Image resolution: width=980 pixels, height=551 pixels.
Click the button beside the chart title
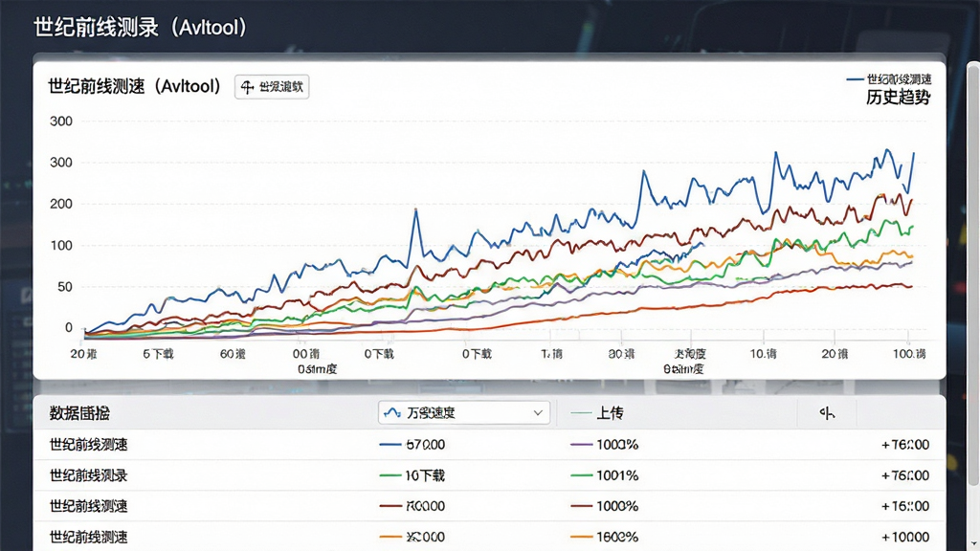272,87
